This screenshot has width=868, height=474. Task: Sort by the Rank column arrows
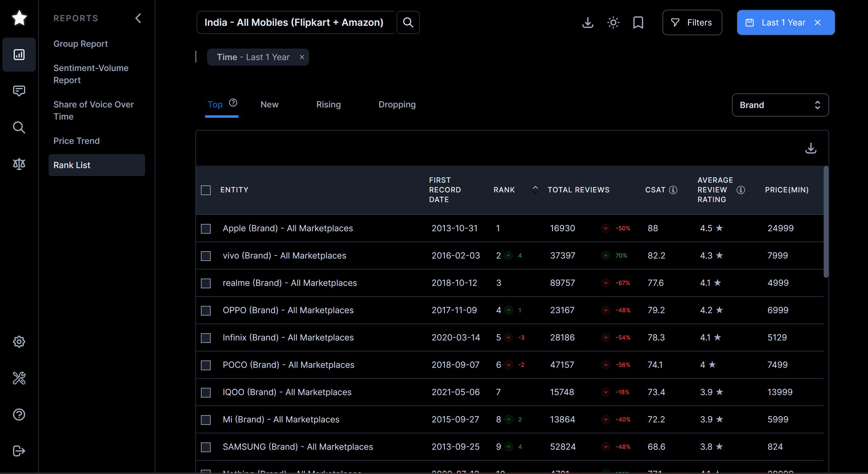click(535, 190)
